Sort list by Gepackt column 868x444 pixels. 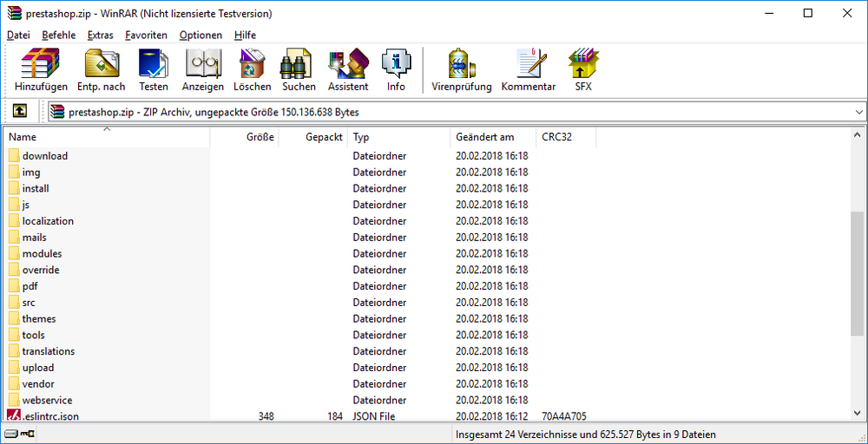coord(312,137)
